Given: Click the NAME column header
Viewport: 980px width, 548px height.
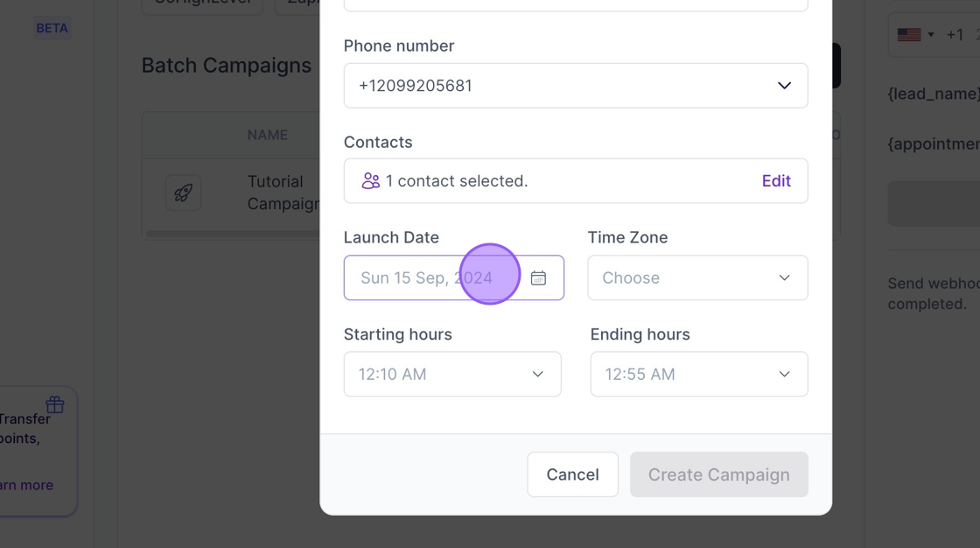Looking at the screenshot, I should pyautogui.click(x=268, y=135).
